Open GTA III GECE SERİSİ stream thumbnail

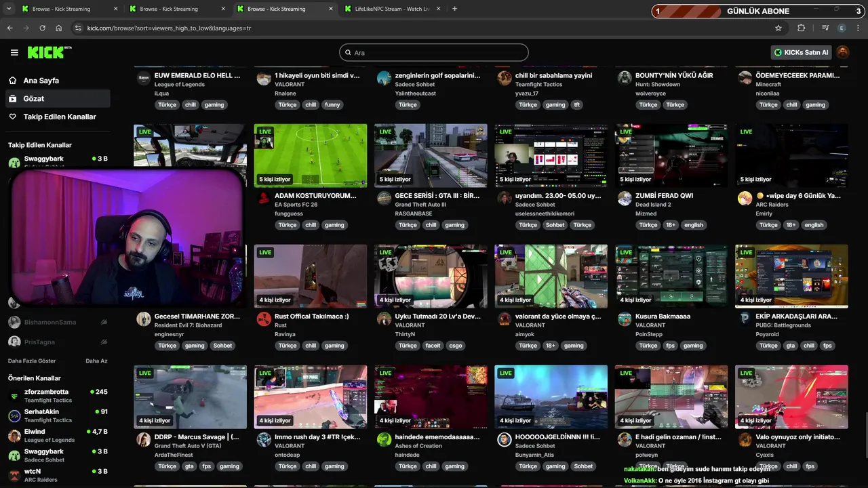click(431, 155)
